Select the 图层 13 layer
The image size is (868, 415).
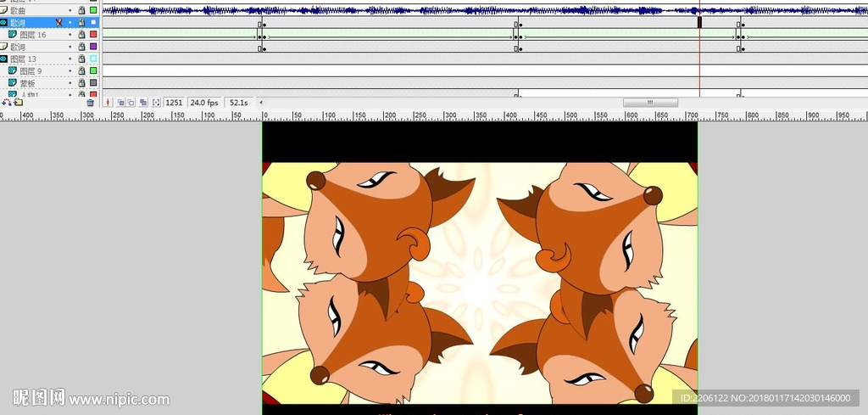23,59
